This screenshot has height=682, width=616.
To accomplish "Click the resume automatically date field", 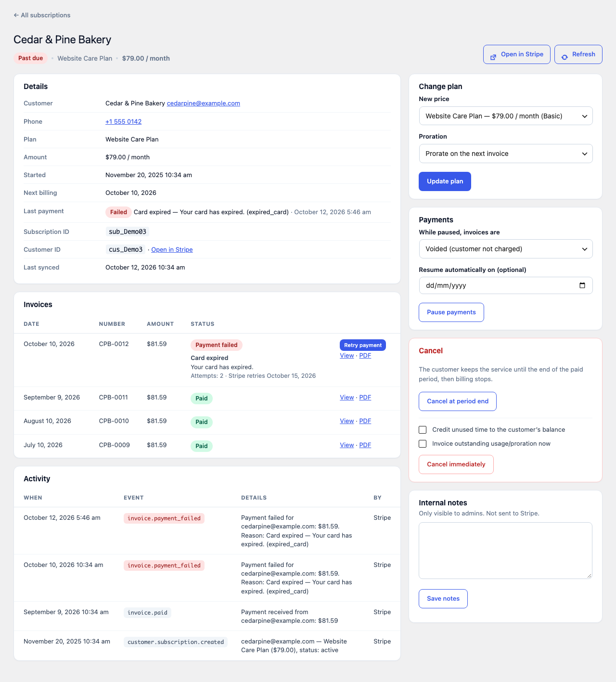I will tap(506, 285).
